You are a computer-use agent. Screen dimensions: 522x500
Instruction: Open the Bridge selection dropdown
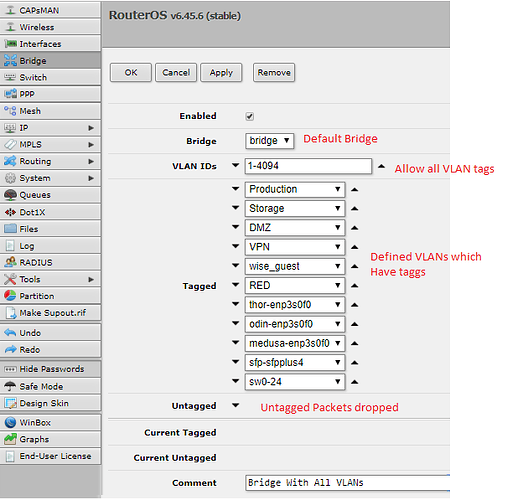[269, 141]
